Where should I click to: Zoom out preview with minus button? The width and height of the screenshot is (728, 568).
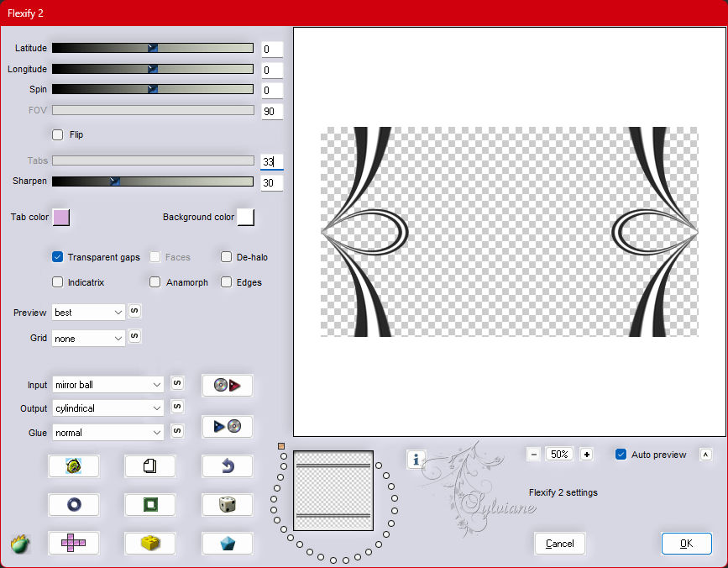[x=534, y=455]
